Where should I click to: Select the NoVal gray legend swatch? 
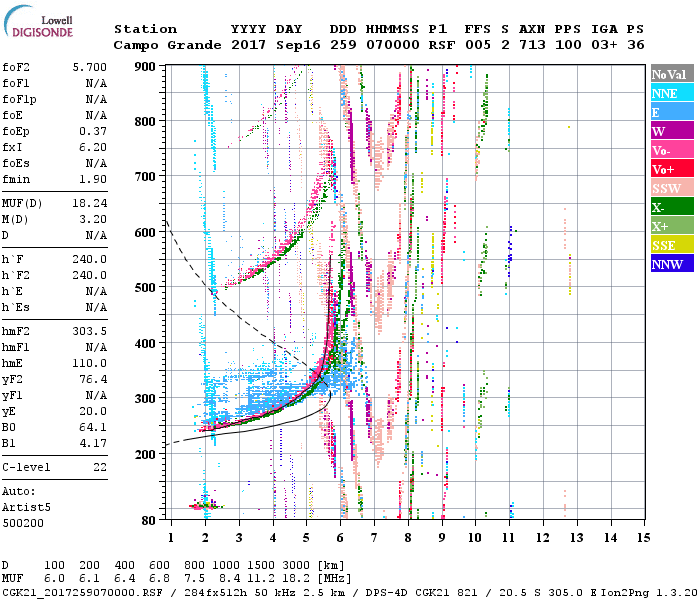point(671,74)
